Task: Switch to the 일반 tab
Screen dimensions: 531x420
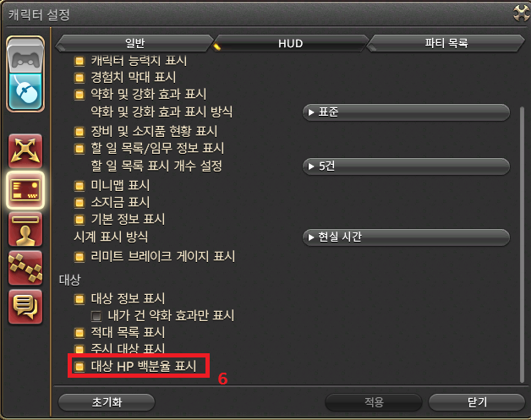Action: (x=134, y=43)
